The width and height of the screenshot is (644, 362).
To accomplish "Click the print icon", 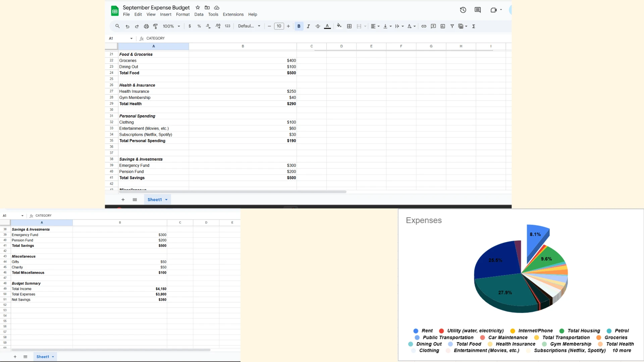I will (x=146, y=26).
